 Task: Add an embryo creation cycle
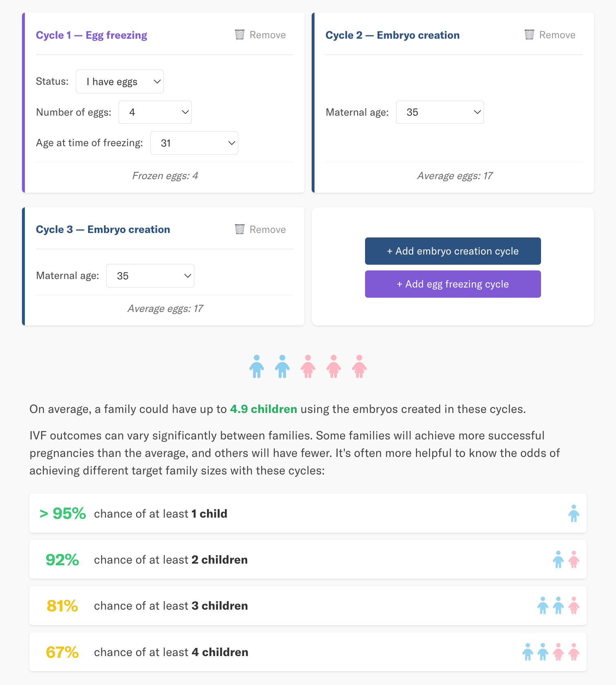453,251
